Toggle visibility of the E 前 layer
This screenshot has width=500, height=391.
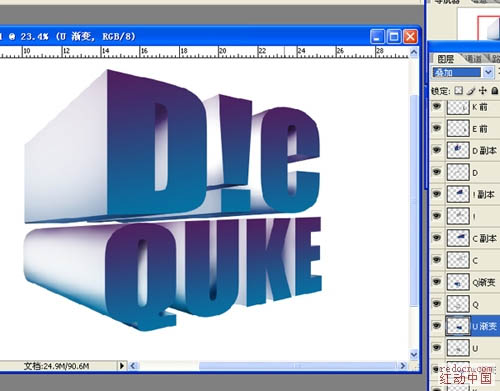(x=437, y=128)
